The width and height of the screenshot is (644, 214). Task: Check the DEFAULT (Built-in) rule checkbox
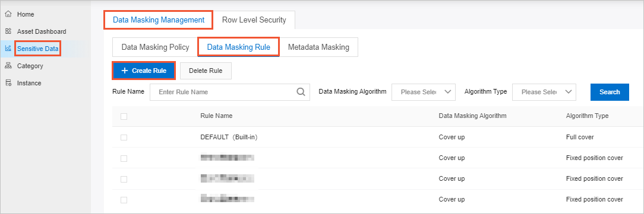coord(124,138)
